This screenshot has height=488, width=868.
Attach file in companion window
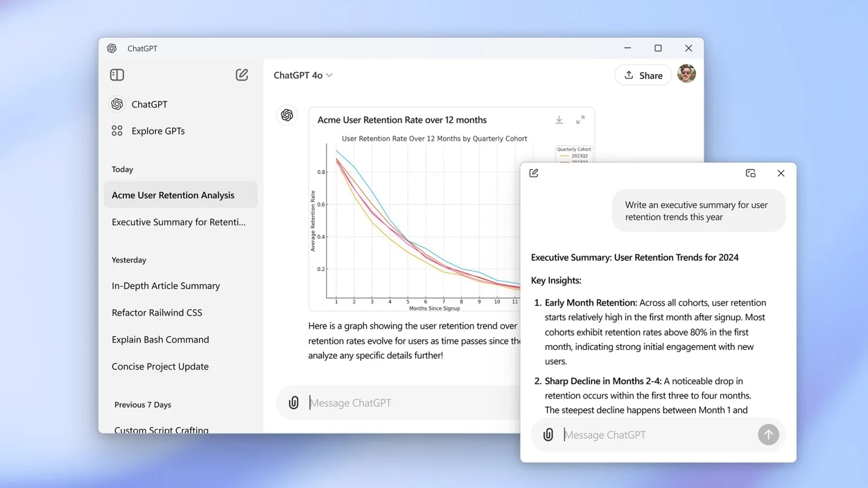tap(548, 434)
